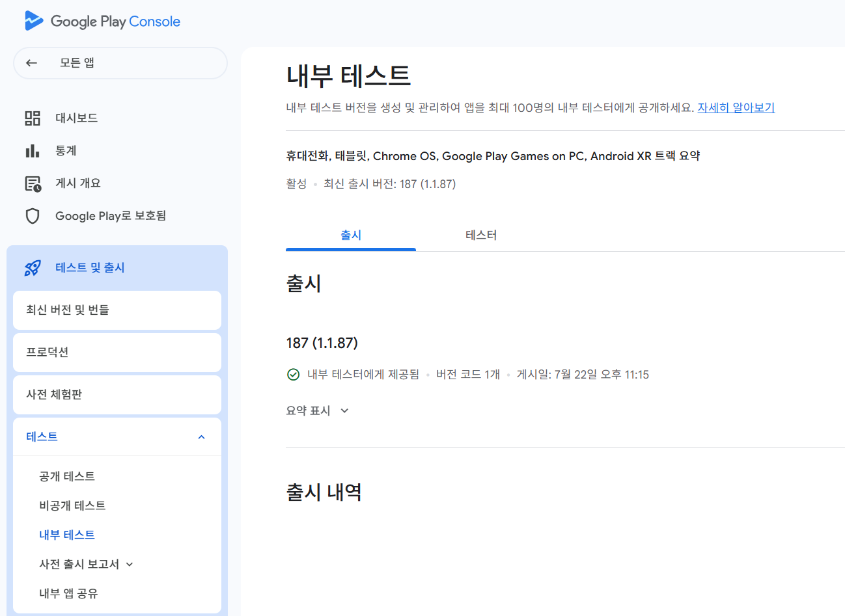Viewport: 845px width, 616px height.
Task: Switch to the 출시 tab
Action: point(351,235)
